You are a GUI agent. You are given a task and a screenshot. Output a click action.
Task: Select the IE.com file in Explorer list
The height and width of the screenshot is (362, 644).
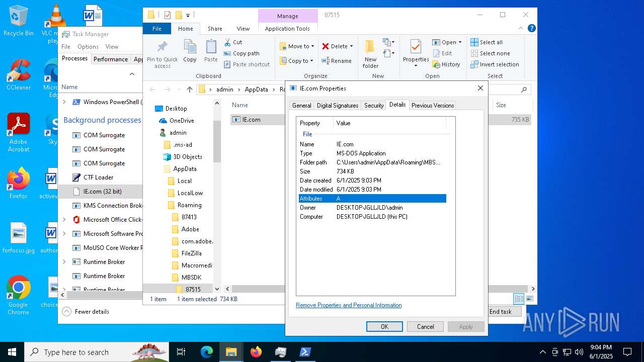pos(251,120)
